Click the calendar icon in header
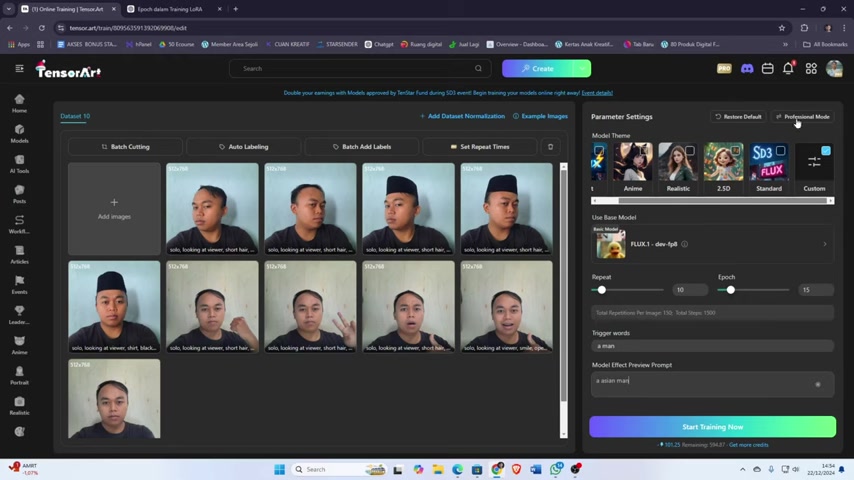The image size is (854, 480). point(767,68)
